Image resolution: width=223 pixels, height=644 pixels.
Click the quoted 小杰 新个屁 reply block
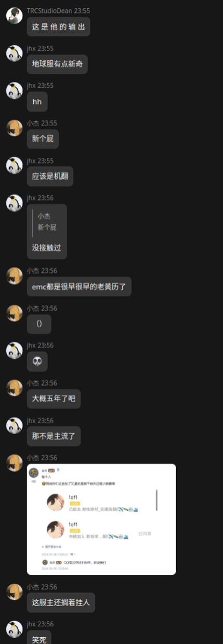coord(47,222)
